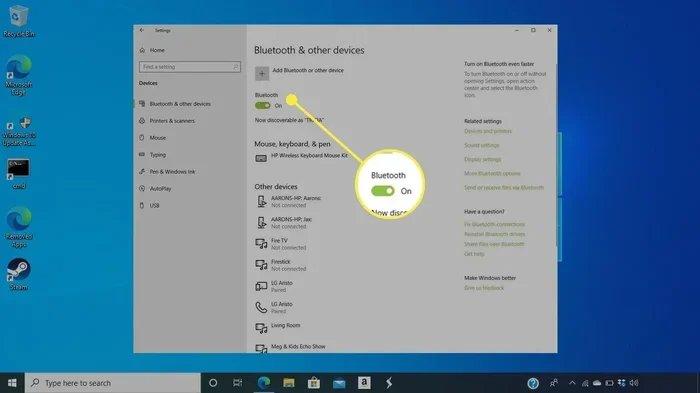Image resolution: width=700 pixels, height=393 pixels.
Task: Open Devices and printers link
Action: click(488, 131)
